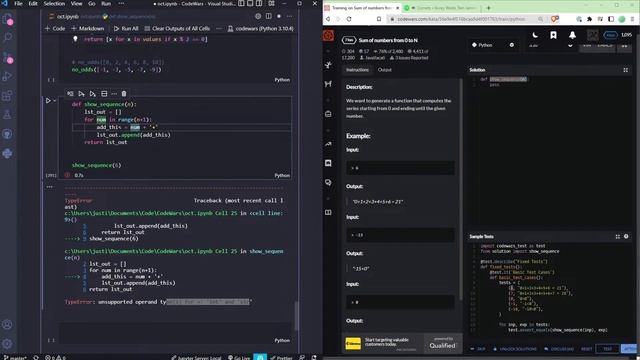Click Run All in notebook toolbar
Screen dimensions: 640x360
click(x=126, y=29)
